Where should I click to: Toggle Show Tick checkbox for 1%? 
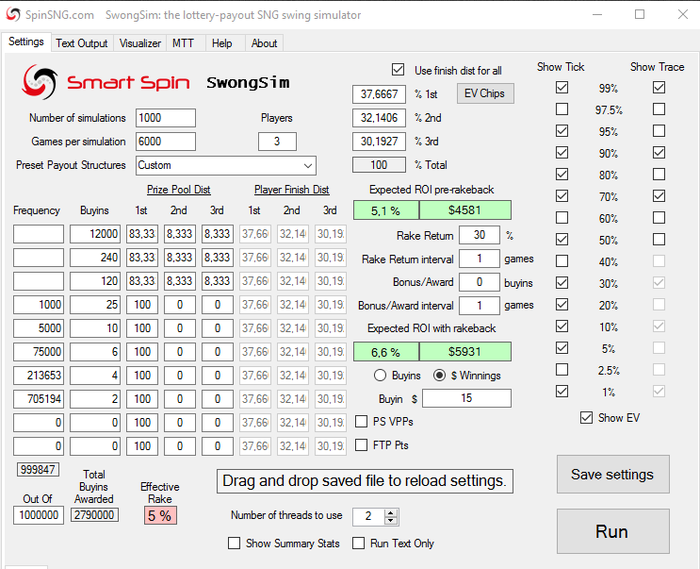[562, 391]
